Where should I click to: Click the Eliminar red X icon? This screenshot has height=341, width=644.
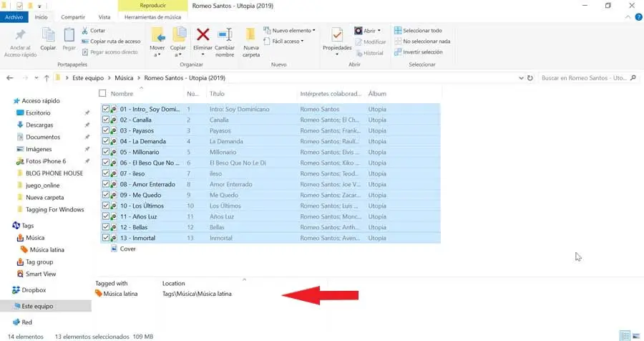coord(203,35)
